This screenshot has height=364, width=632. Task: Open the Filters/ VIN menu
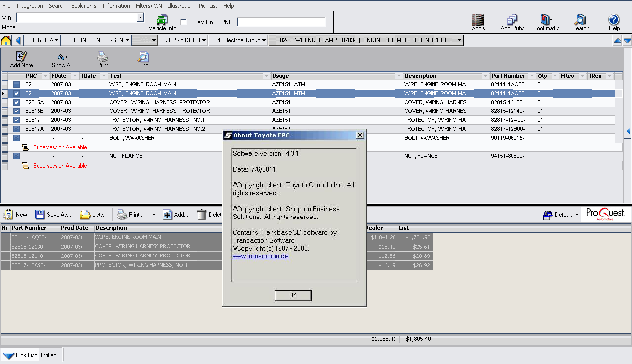(149, 6)
